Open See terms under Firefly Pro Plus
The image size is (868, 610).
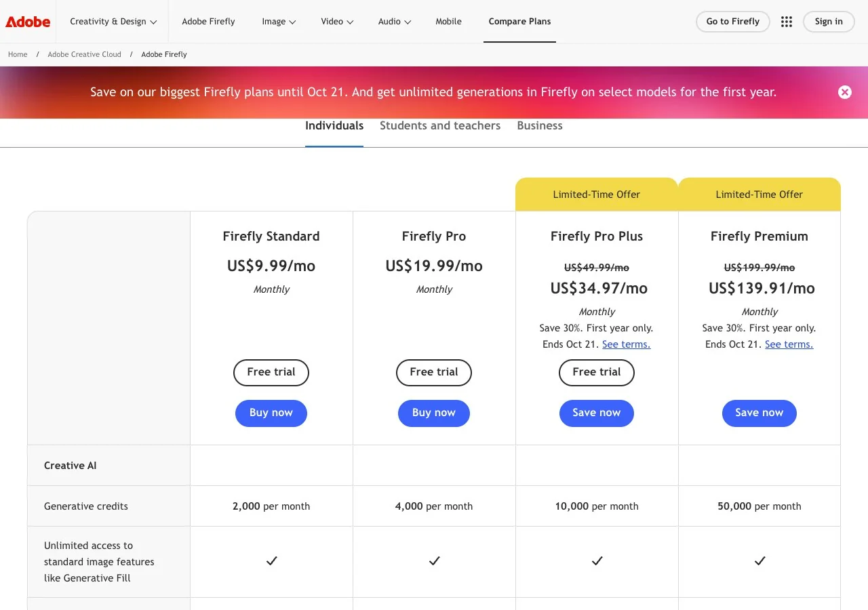tap(626, 344)
